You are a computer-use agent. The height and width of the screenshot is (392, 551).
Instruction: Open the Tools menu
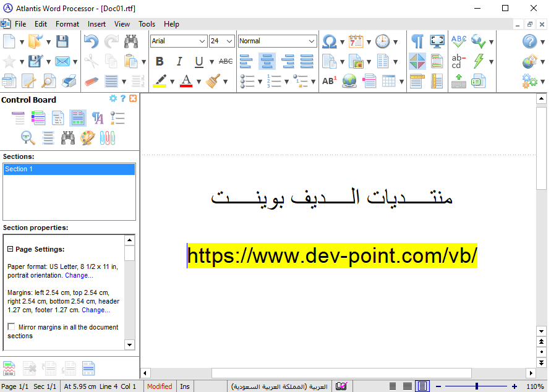147,24
